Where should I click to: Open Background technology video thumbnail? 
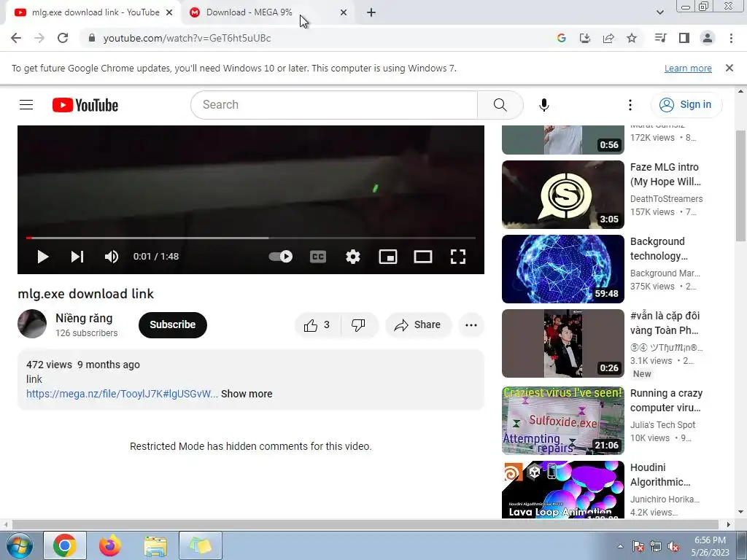562,269
